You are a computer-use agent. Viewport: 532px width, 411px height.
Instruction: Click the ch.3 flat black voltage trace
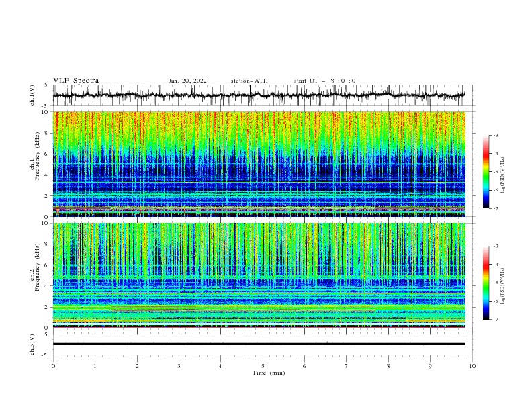259,344
